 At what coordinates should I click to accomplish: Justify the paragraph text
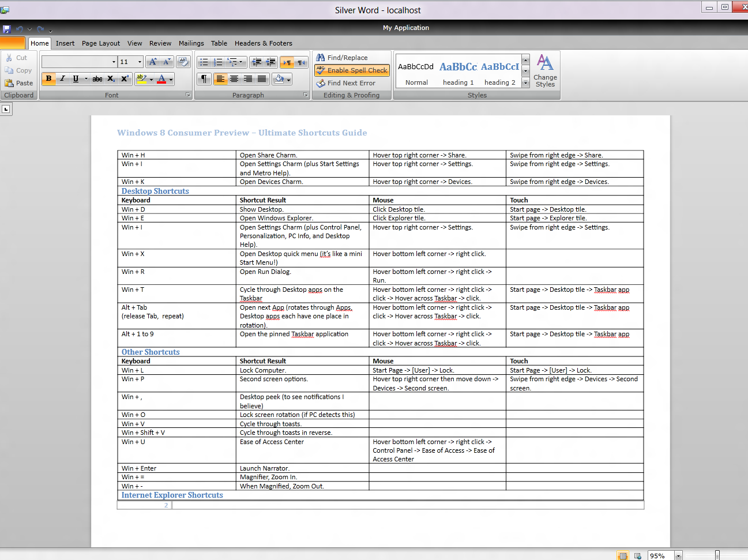click(262, 79)
